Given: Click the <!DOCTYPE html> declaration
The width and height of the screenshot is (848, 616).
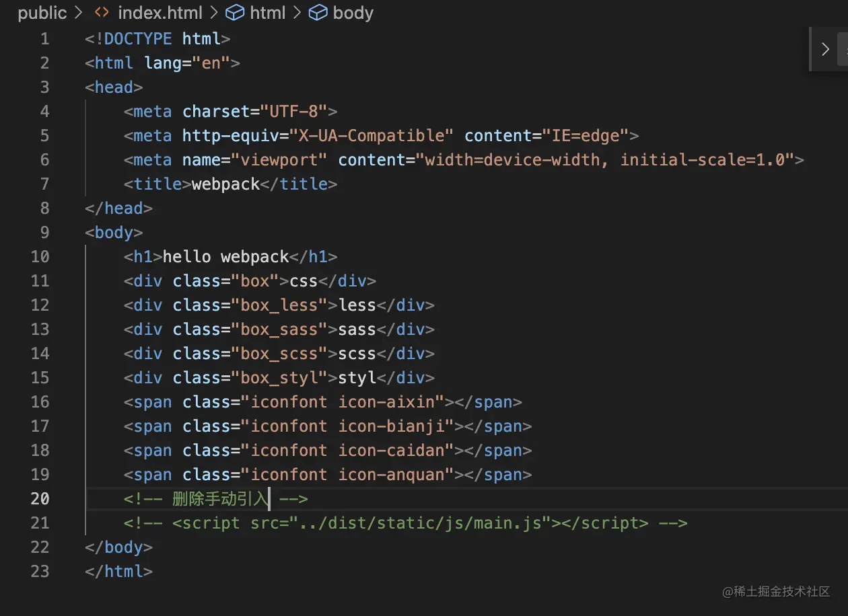Looking at the screenshot, I should 157,39.
